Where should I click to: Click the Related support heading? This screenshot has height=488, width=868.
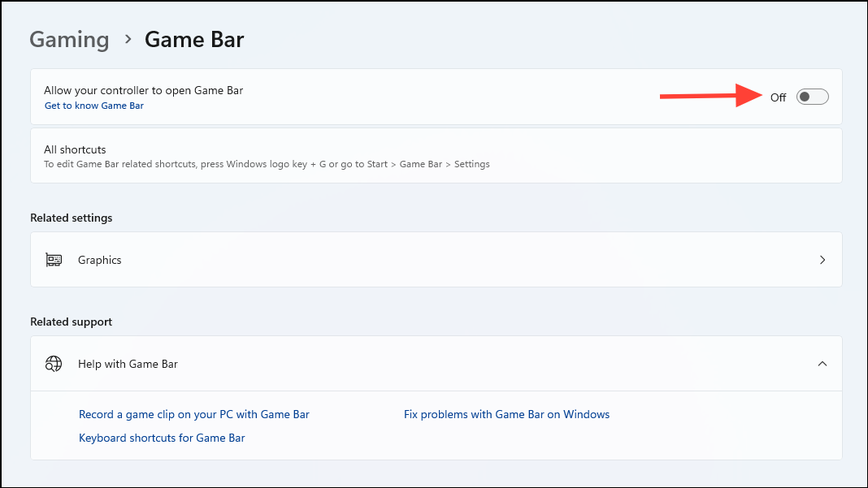[72, 322]
